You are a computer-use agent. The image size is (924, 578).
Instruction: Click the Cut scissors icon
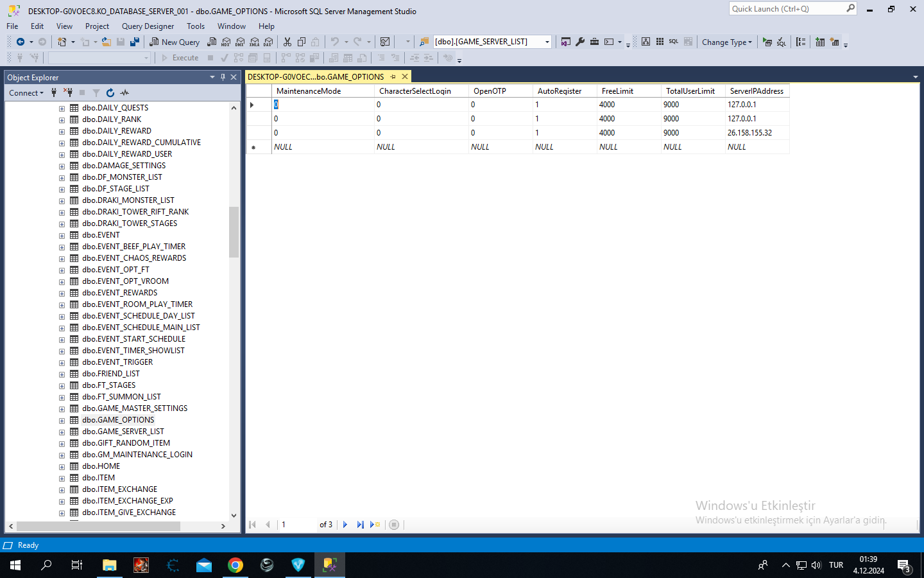[x=287, y=42]
